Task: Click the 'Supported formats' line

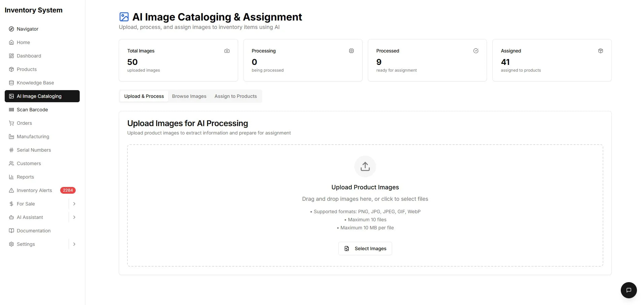Action: pos(365,212)
